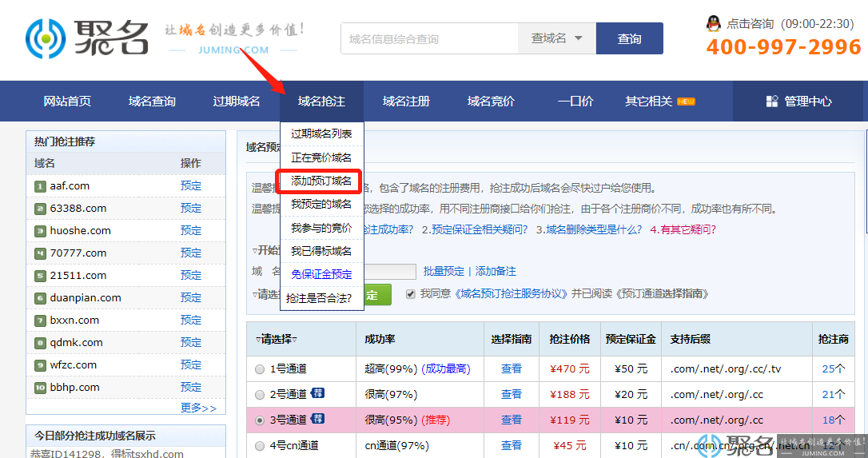This screenshot has width=868, height=458.
Task: Focus the 域名信息综合查询 search field
Action: [429, 38]
